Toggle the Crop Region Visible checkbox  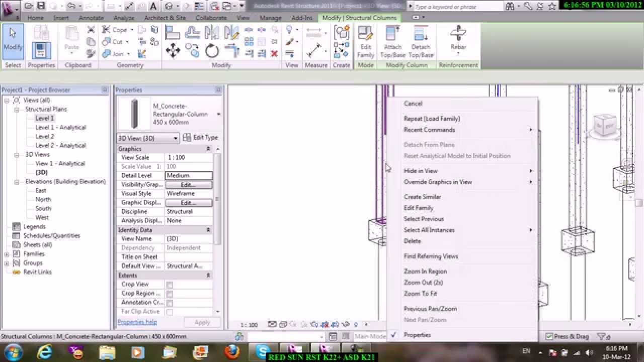click(x=170, y=294)
